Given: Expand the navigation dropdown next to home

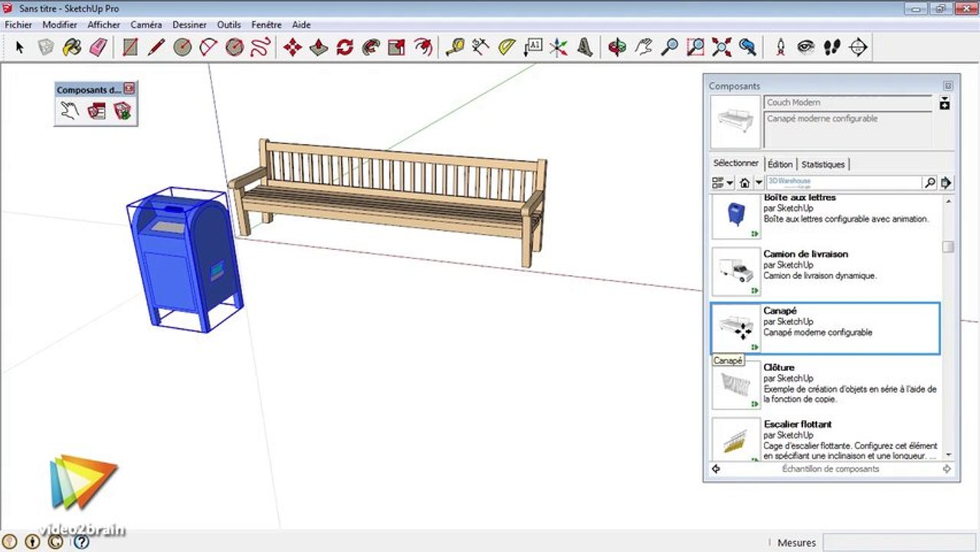Looking at the screenshot, I should point(759,182).
